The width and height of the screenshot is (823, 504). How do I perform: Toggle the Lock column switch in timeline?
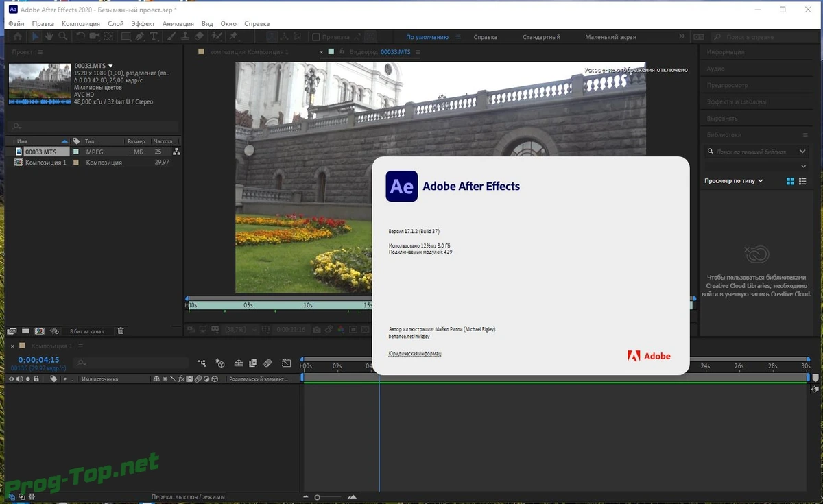click(36, 379)
